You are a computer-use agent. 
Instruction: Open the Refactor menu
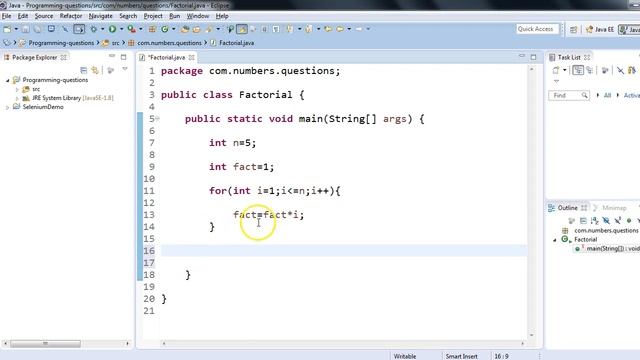(71, 16)
